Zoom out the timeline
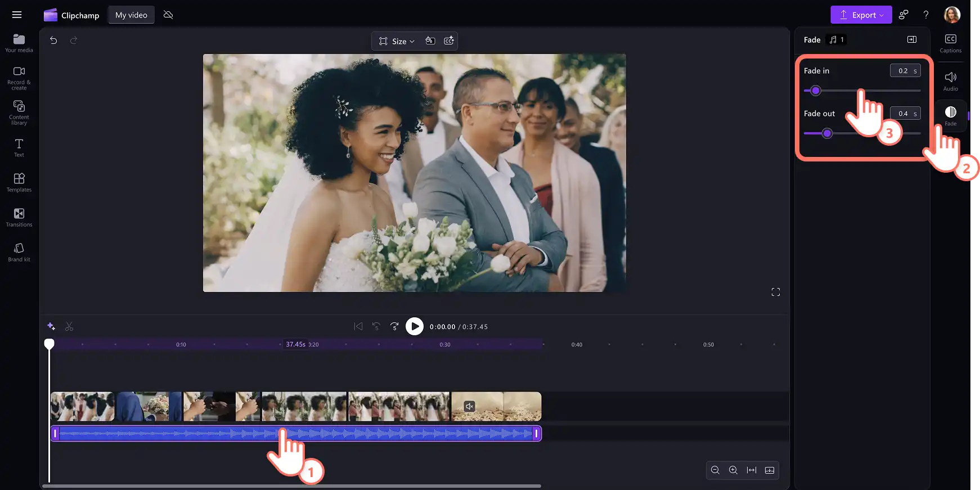 pos(715,470)
